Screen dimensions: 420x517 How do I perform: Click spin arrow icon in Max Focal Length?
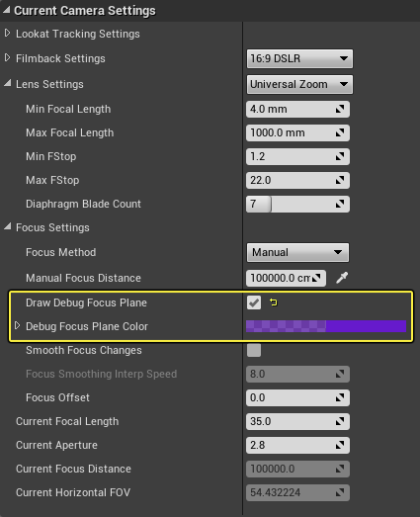pos(340,132)
